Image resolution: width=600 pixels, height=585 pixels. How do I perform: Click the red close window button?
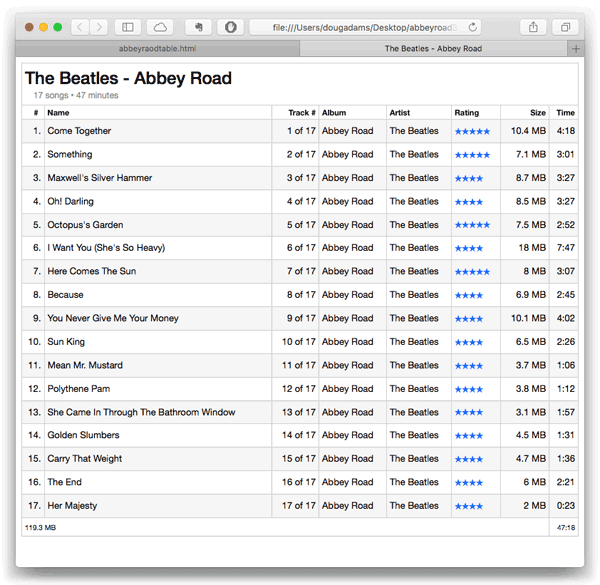(x=29, y=27)
